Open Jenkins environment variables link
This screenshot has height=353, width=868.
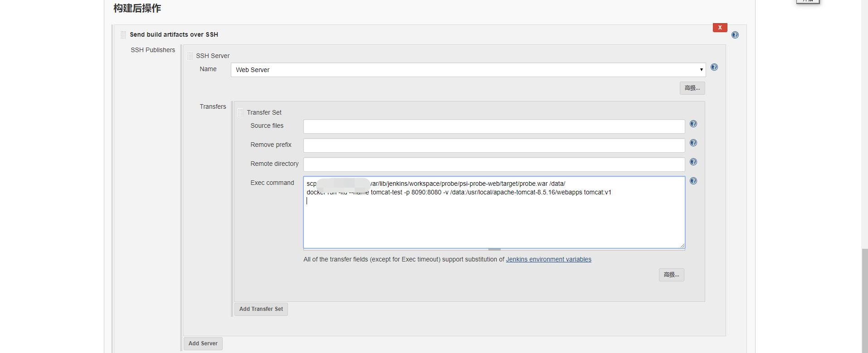click(x=548, y=260)
